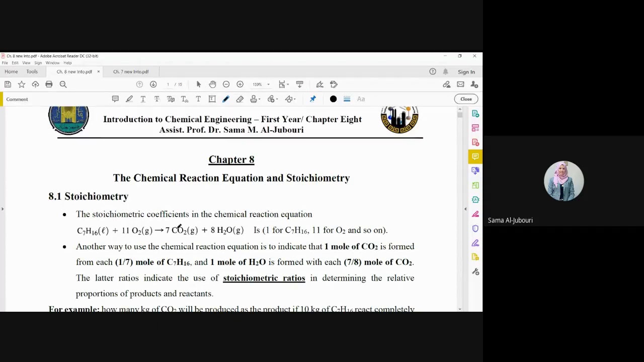The width and height of the screenshot is (644, 362).
Task: Open the black color picker swatch
Action: (333, 99)
